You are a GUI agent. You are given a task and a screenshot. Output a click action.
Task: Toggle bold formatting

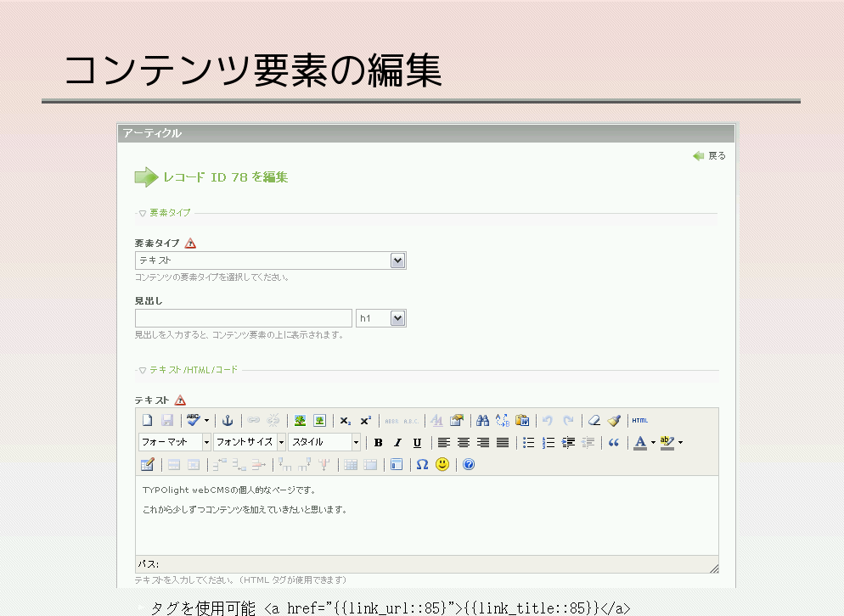(378, 442)
